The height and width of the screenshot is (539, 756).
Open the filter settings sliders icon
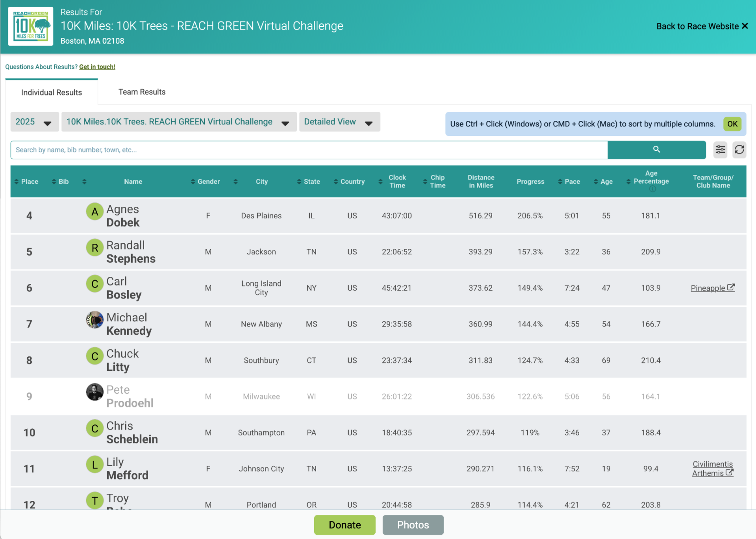(x=720, y=150)
